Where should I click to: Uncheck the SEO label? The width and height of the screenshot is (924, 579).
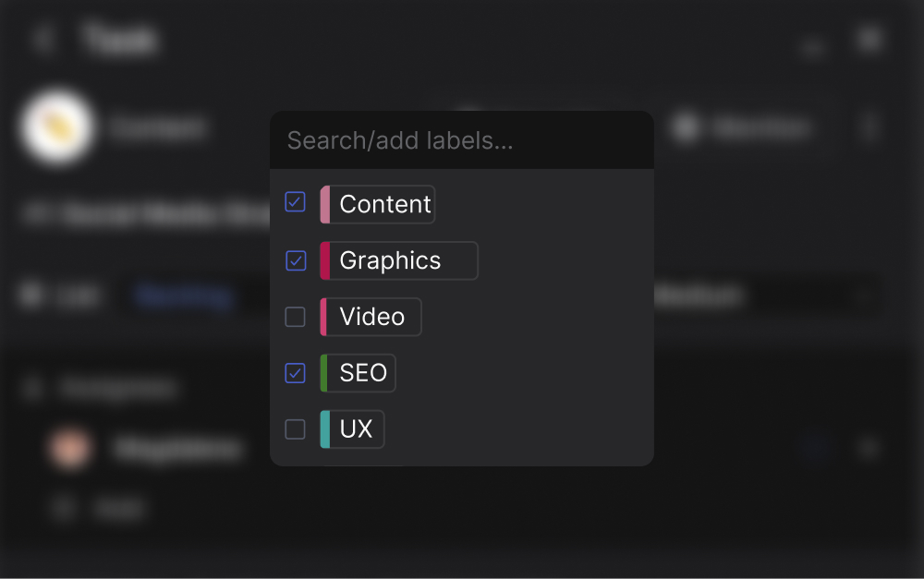point(295,373)
